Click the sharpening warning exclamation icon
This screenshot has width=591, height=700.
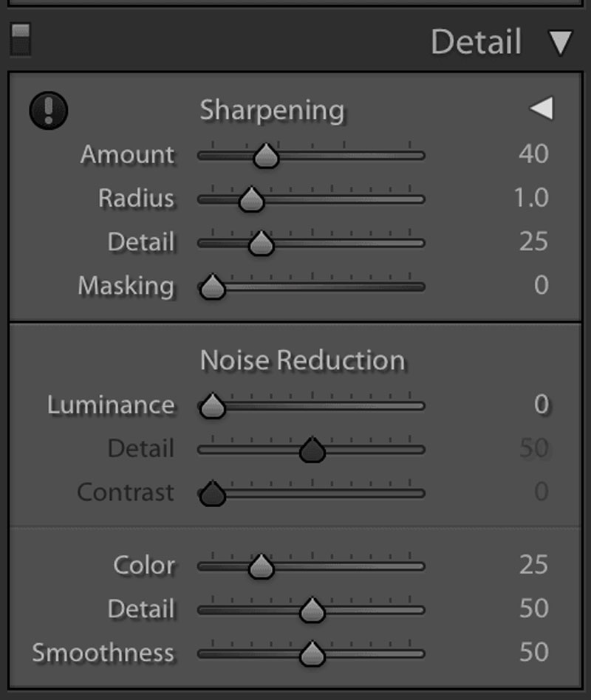tap(49, 111)
